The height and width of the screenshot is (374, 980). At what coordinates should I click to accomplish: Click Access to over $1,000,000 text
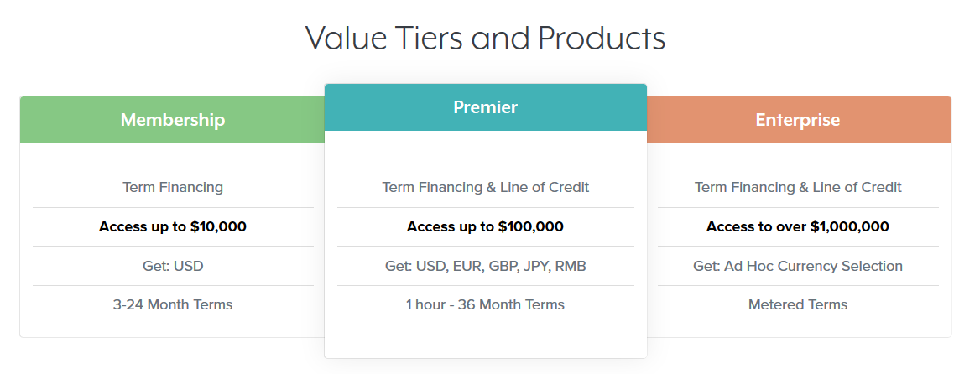click(x=798, y=226)
